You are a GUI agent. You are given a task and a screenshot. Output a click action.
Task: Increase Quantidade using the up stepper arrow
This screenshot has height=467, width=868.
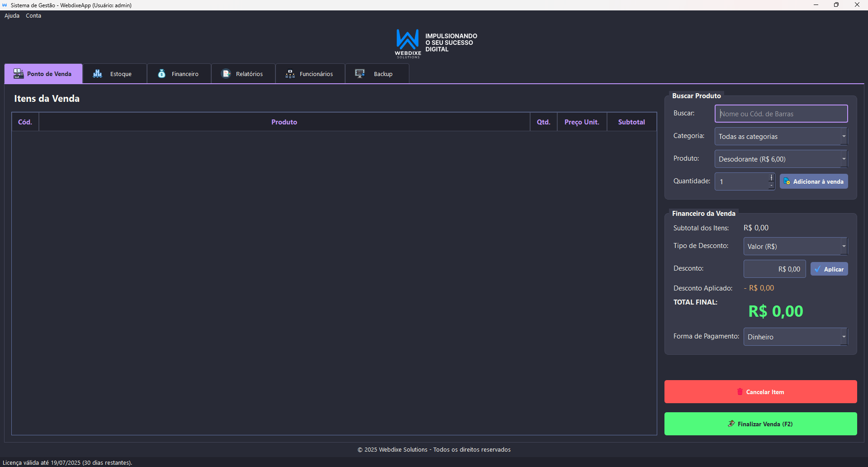click(770, 177)
